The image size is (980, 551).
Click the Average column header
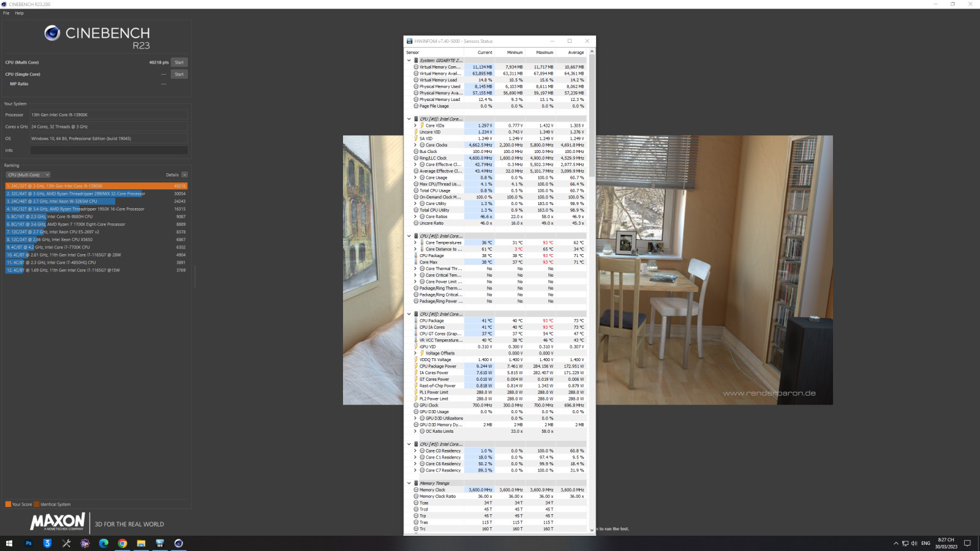(571, 53)
